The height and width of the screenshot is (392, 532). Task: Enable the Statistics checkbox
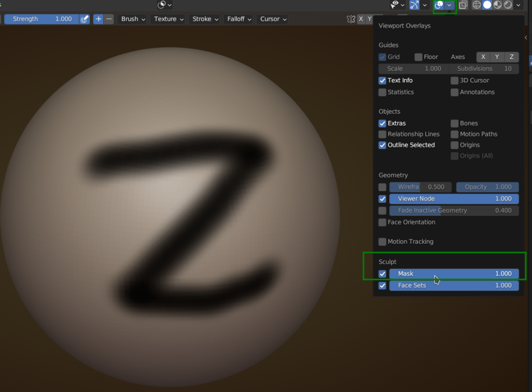pyautogui.click(x=382, y=92)
